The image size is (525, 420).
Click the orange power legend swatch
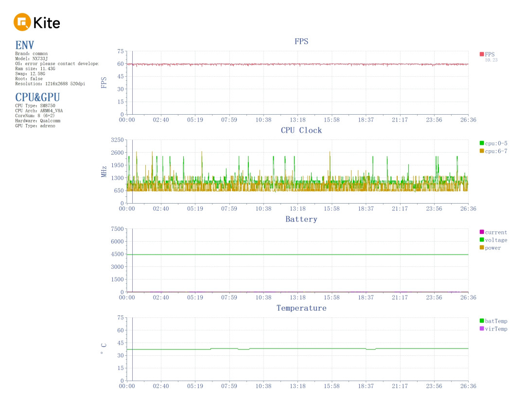click(482, 247)
